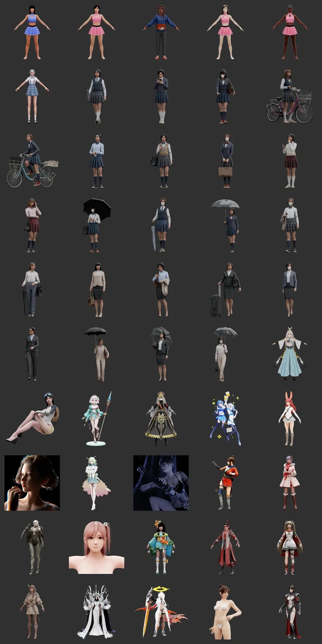Click the model wearing a blue sweater and dark pants

[x=161, y=32]
